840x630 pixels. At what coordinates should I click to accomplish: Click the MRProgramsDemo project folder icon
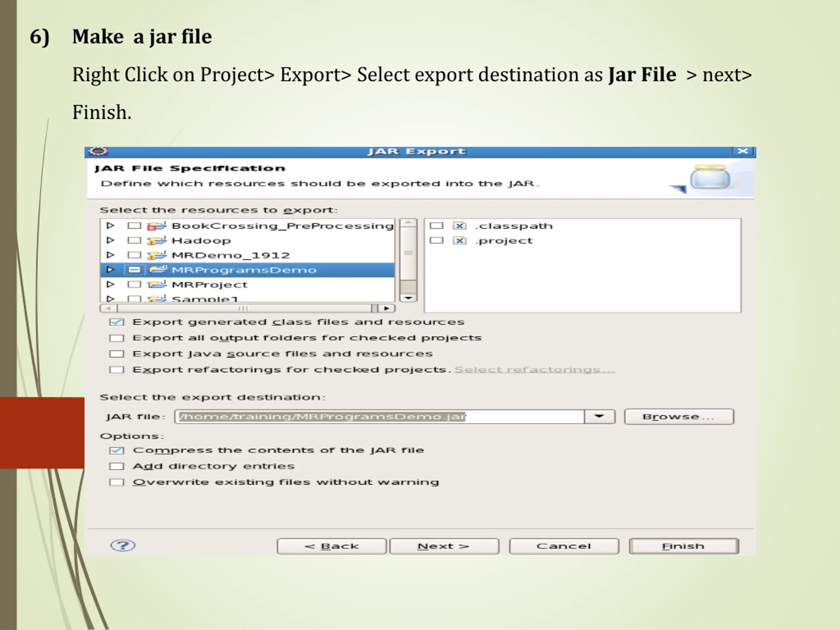pos(157,270)
